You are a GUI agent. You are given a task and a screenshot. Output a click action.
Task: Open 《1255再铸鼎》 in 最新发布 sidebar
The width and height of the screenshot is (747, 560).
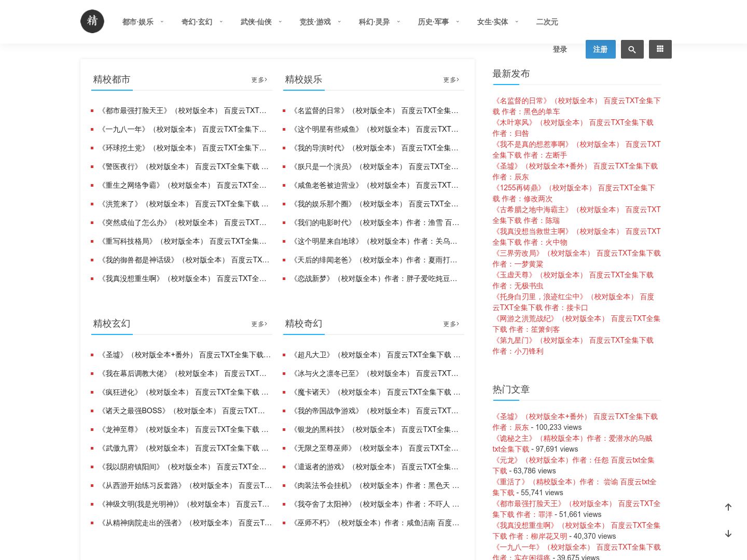[x=574, y=193]
